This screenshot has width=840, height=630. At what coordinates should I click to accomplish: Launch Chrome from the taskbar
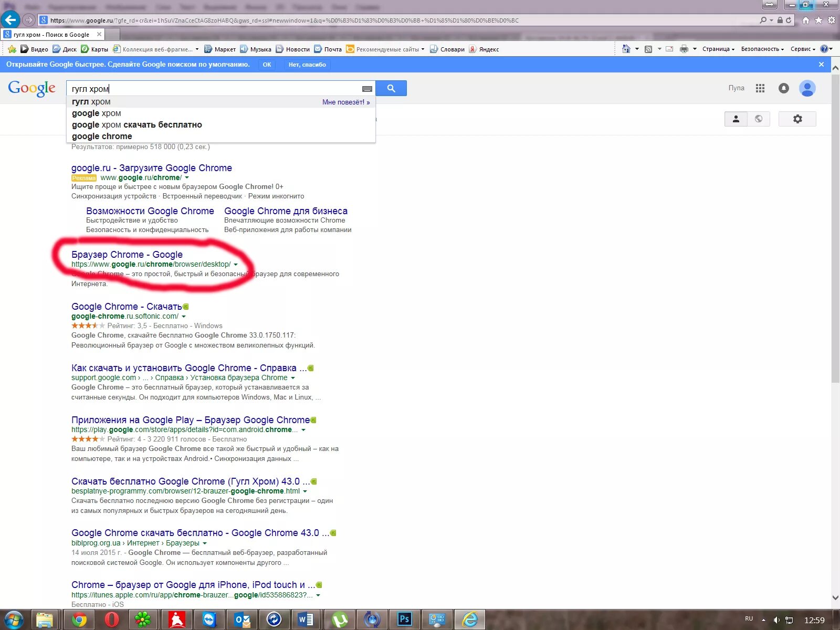79,620
